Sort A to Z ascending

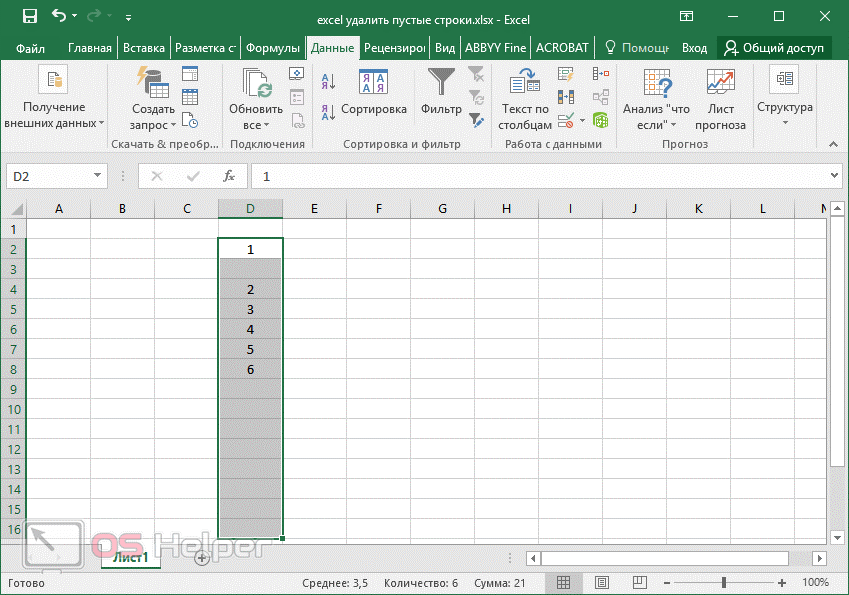coord(327,83)
